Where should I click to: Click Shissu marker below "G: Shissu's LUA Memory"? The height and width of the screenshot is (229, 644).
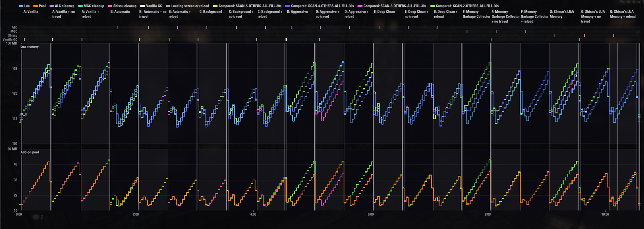(555, 36)
